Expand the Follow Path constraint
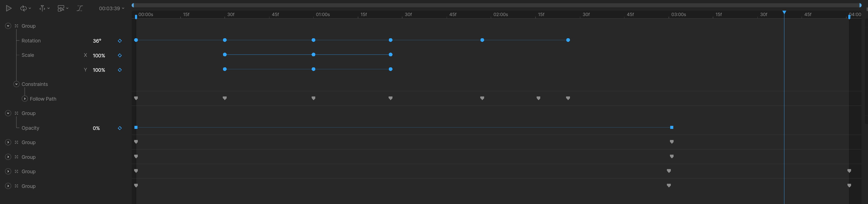Screen dimensions: 868x204 (x=25, y=99)
